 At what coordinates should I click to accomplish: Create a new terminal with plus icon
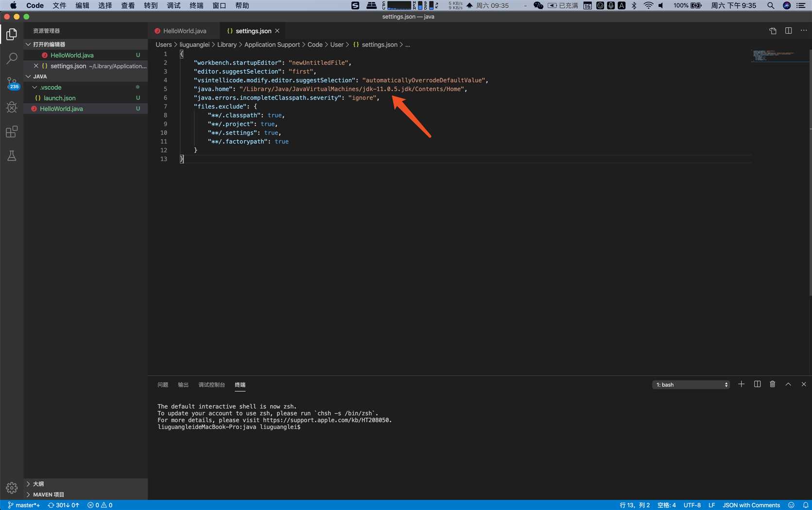(x=741, y=384)
